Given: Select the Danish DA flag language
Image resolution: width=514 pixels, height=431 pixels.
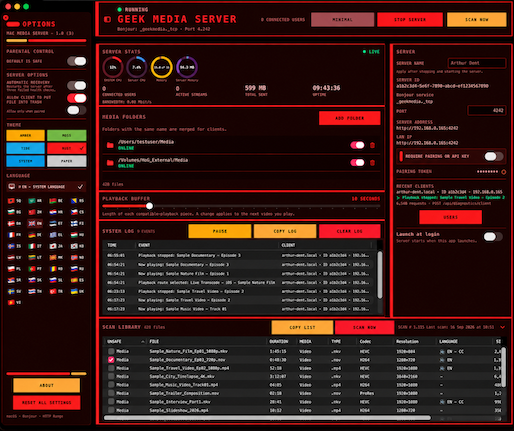Looking at the screenshot, I should coord(14,223).
